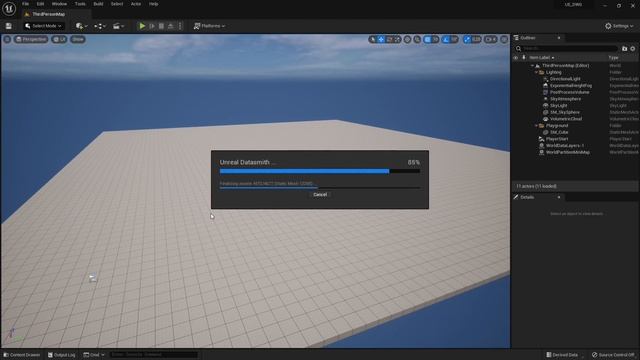Click the Outliner tab
Screen dimensions: 640x360
pyautogui.click(x=527, y=38)
